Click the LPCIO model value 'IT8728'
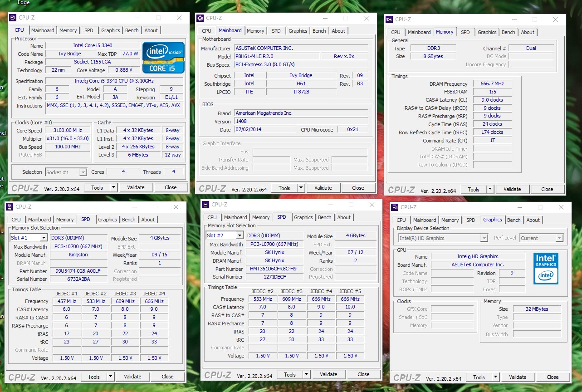The width and height of the screenshot is (582, 392). (x=301, y=92)
